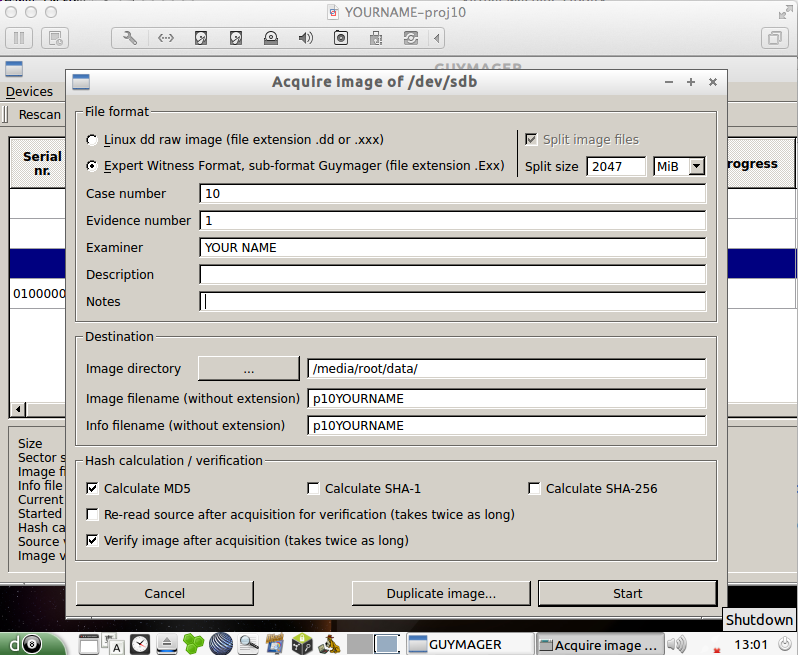
Task: Click the Image filename field
Action: pyautogui.click(x=506, y=398)
